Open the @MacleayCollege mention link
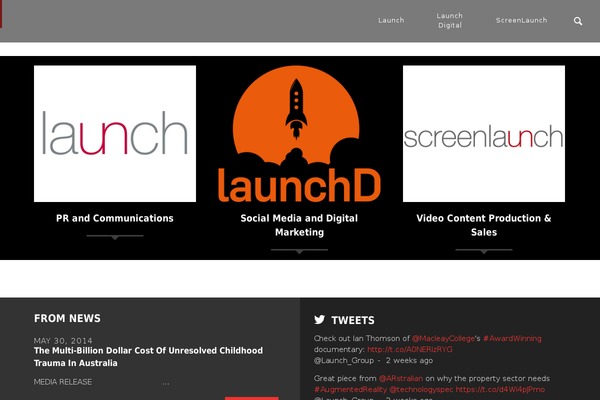 click(x=443, y=338)
